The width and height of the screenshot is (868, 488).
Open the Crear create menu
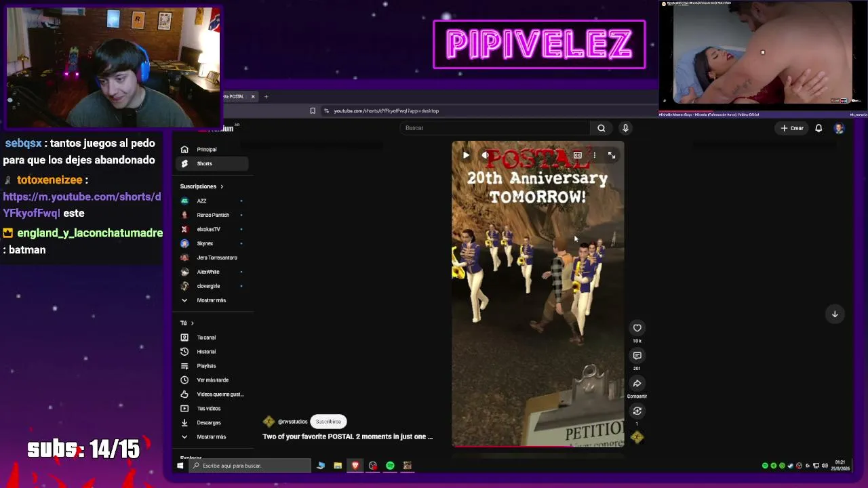(792, 128)
